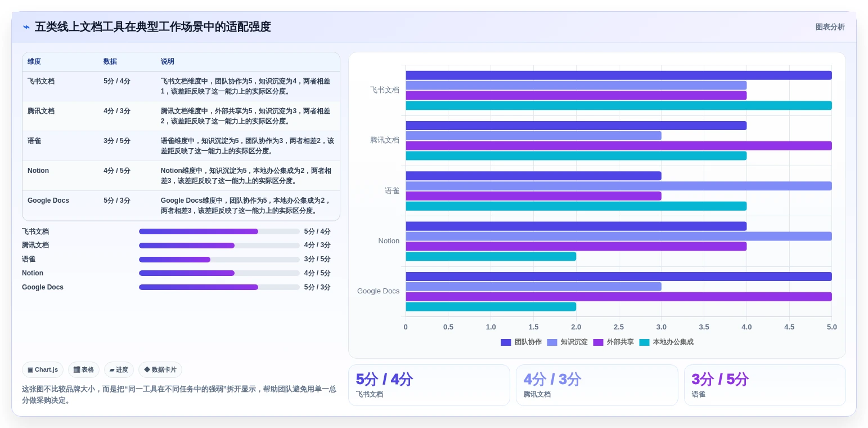Click the 5分 / 3分 value beside Google Docs progress
Viewport: 868px width, 428px height.
coord(317,287)
